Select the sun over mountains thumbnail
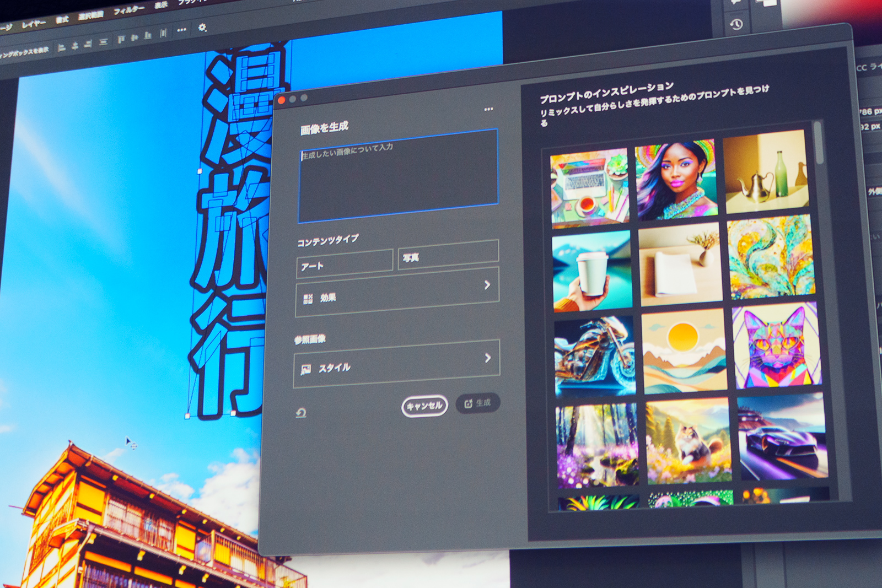 685,350
